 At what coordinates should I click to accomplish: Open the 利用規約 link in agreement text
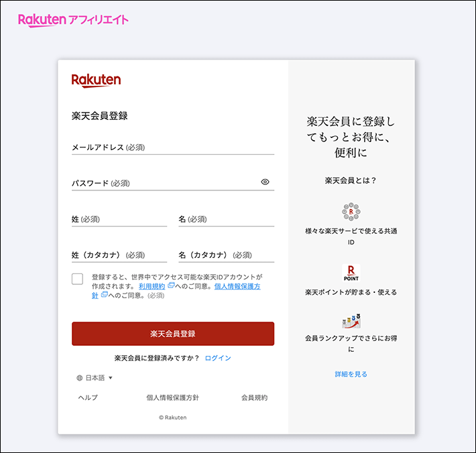pos(152,286)
